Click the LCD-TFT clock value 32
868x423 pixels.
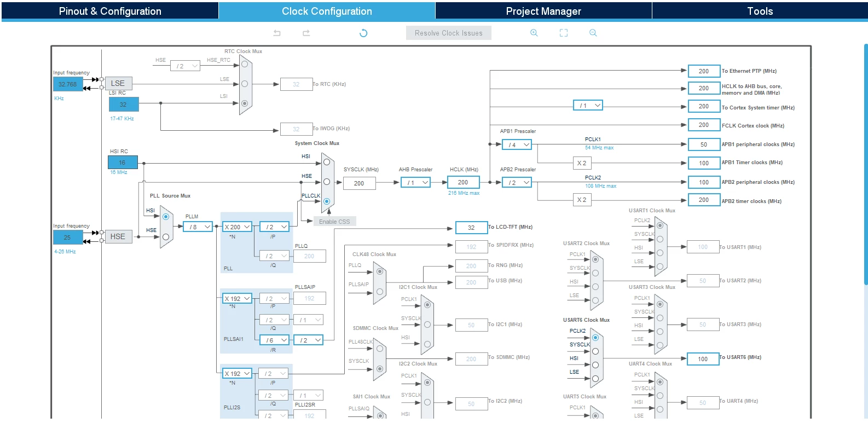(x=471, y=227)
